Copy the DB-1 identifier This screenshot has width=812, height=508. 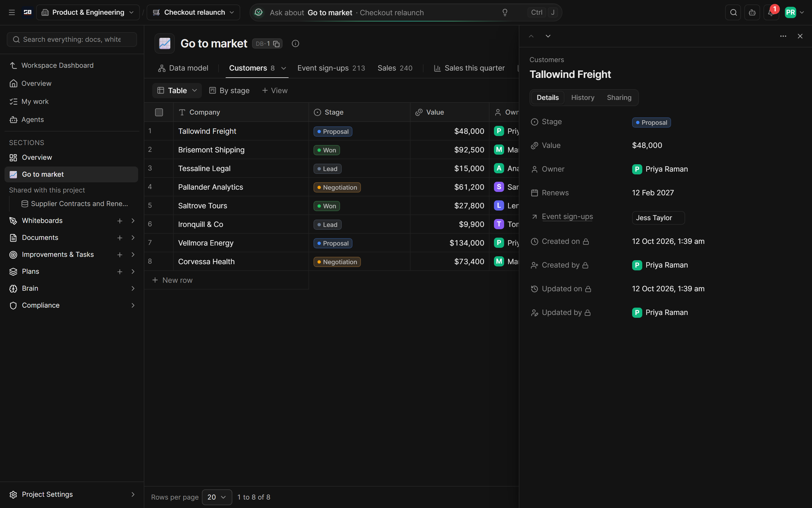coord(276,44)
